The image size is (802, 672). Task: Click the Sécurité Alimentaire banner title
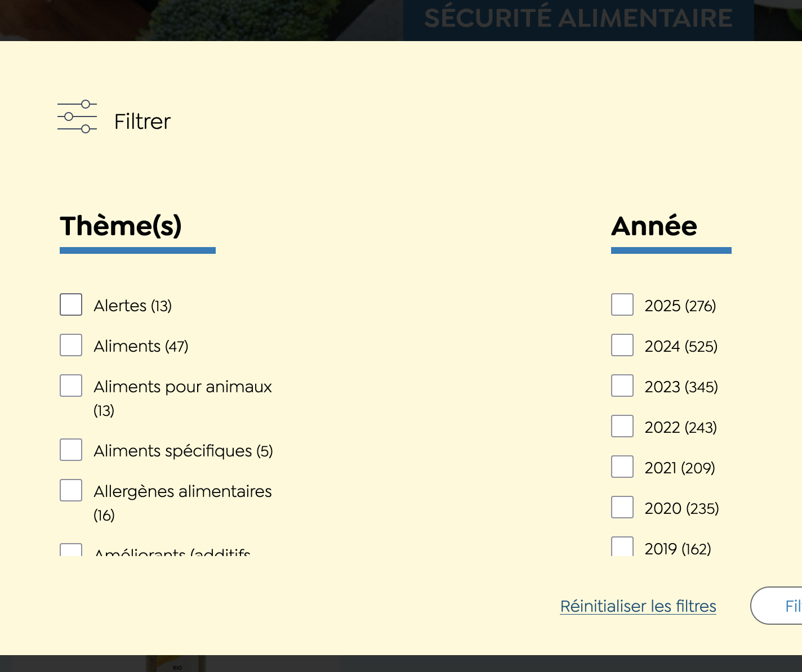click(x=578, y=18)
